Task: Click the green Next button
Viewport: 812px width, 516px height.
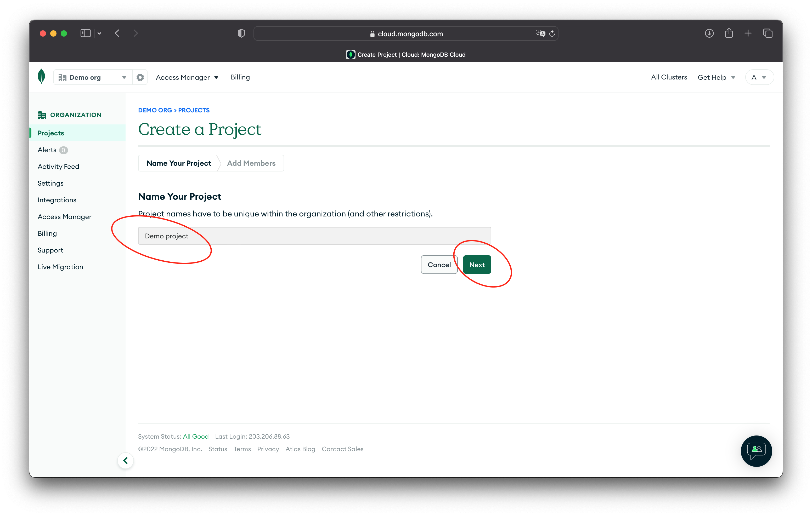Action: pos(477,265)
